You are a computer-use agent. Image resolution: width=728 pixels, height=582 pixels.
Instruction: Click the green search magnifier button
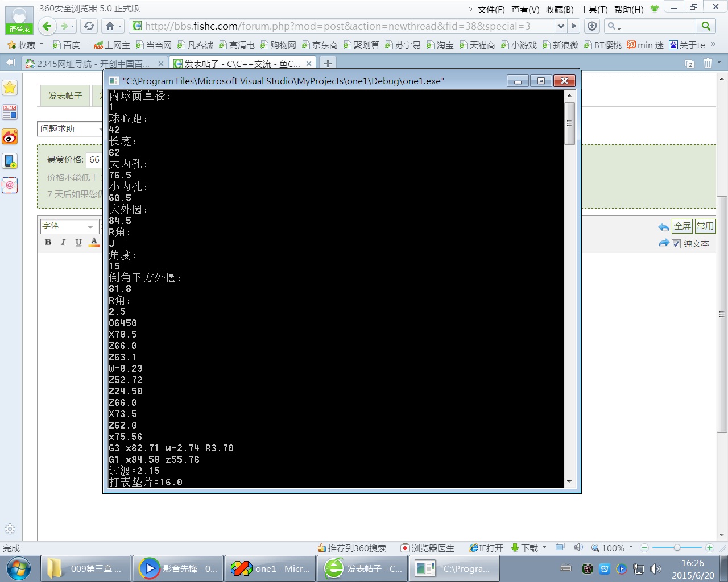coord(706,26)
